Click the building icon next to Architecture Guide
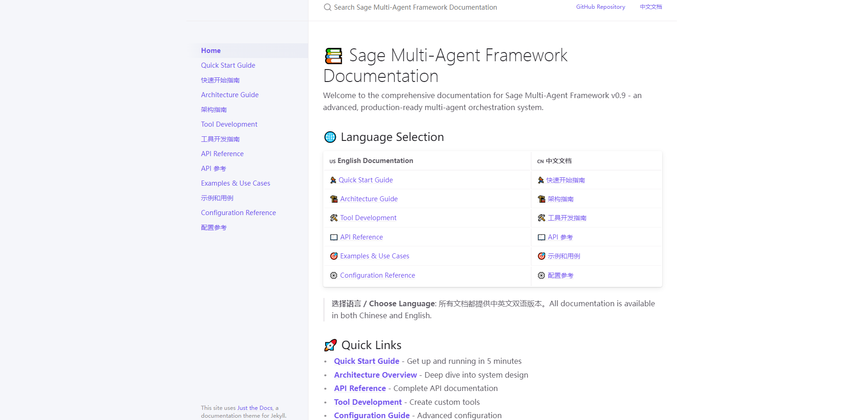Viewport: 868px width, 420px height. (x=333, y=199)
